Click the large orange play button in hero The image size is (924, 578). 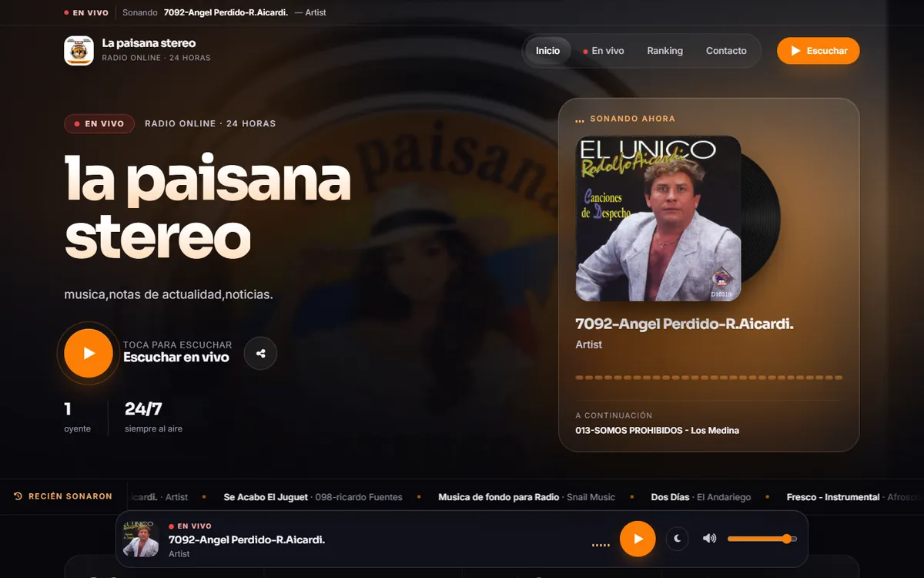(x=89, y=353)
